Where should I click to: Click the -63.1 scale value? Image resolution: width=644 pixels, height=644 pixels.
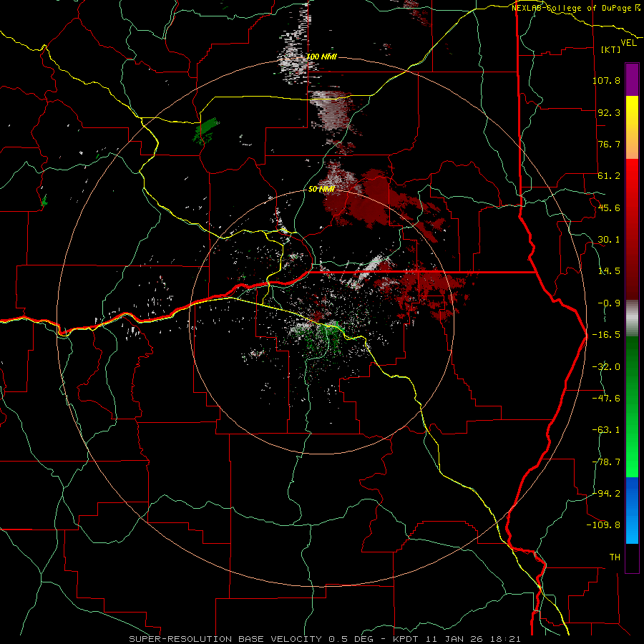coord(606,430)
